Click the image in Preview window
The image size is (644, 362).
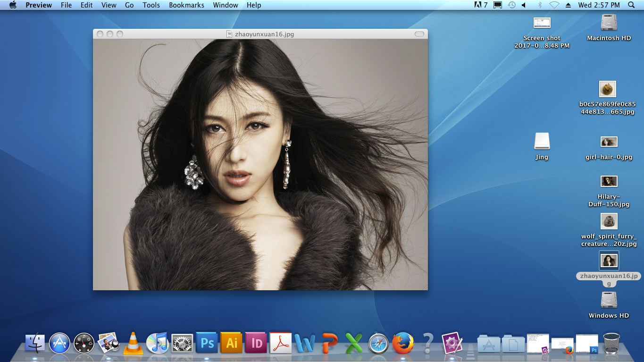(260, 164)
